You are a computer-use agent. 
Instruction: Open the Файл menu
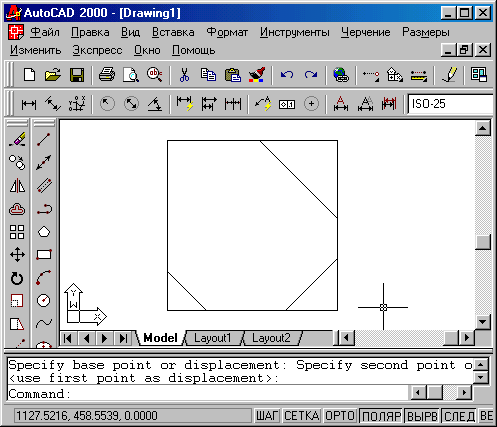tap(45, 32)
